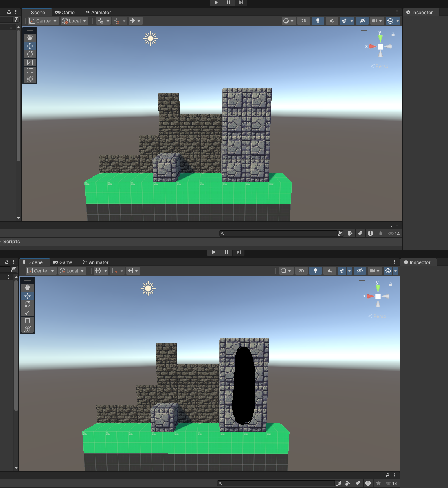Open the scene camera settings dropdown in upper view

(377, 21)
